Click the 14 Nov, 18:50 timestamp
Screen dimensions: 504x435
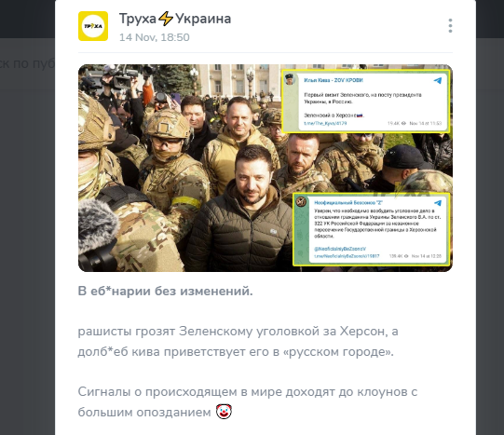click(x=155, y=37)
